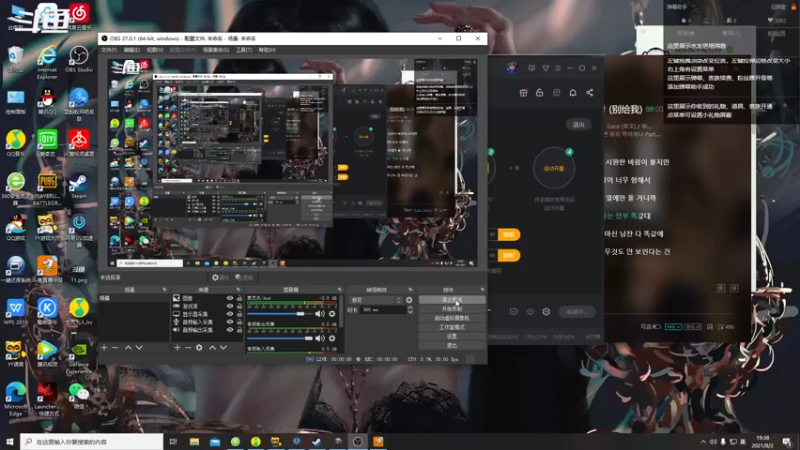
Task: Select the 场景 scene in scenes list
Action: point(134,298)
